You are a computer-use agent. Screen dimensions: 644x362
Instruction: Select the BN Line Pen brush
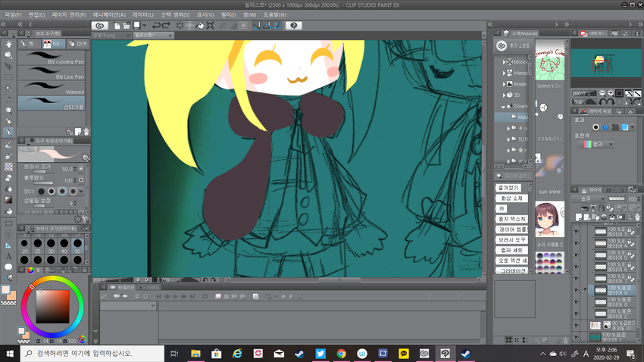pyautogui.click(x=52, y=73)
